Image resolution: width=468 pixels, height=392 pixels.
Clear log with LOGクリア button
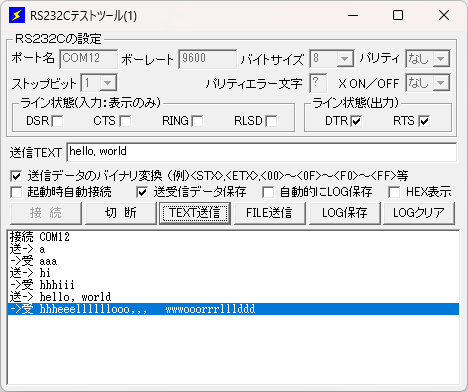(x=419, y=213)
